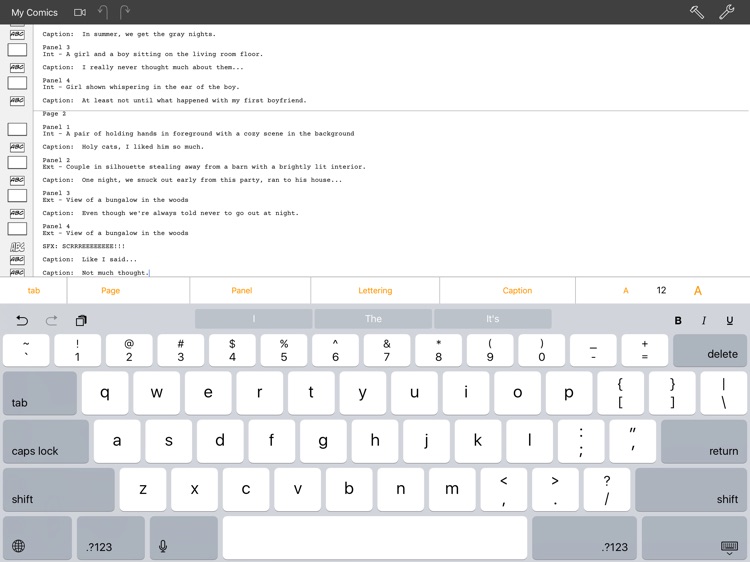Pick the 'The' word suggestion
This screenshot has height=562, width=750.
[373, 319]
